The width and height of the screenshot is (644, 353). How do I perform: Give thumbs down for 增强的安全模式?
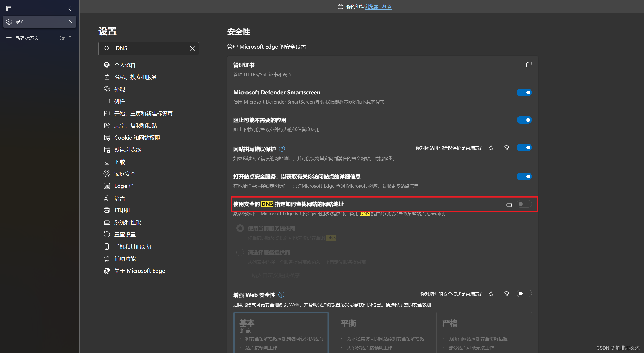[x=506, y=294]
